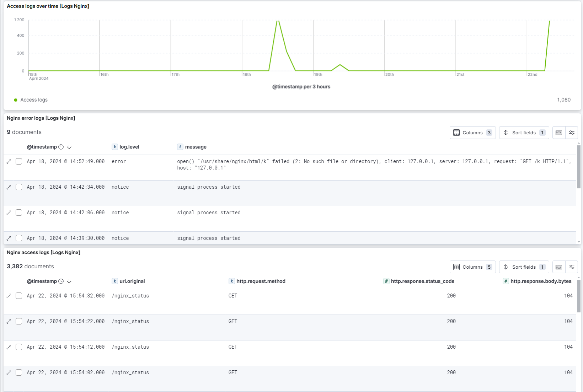Open the url.original column header menu
The image size is (583, 392).
tap(132, 281)
